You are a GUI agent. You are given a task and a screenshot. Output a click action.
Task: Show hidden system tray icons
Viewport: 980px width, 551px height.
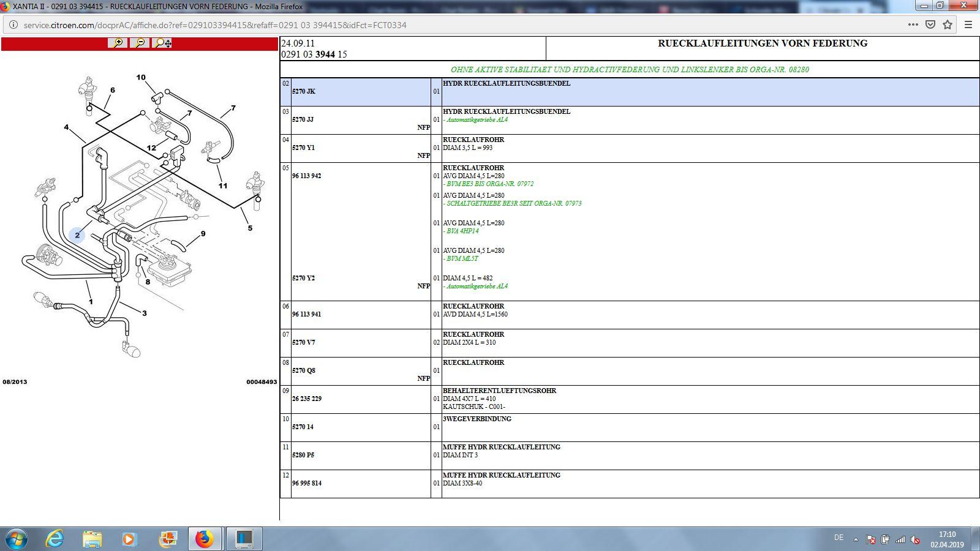tap(856, 539)
